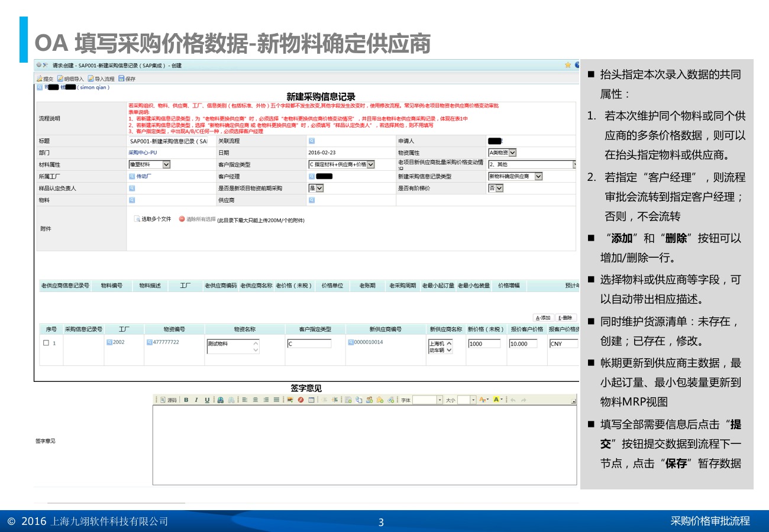This screenshot has width=769, height=532.
Task: Open the 是否有阶梯价 dropdown
Action: pyautogui.click(x=499, y=188)
